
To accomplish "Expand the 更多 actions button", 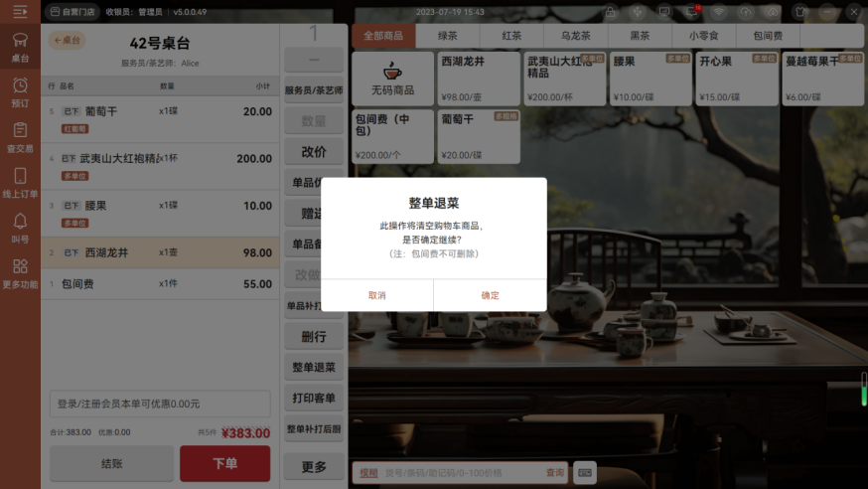I will [x=314, y=467].
